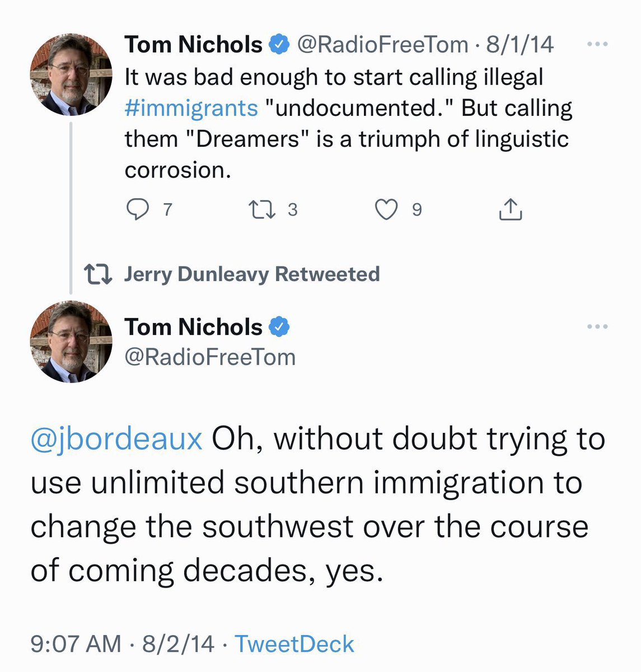Viewport: 641px width, 672px height.
Task: Open the @jbordeaux mention link
Action: click(x=116, y=439)
